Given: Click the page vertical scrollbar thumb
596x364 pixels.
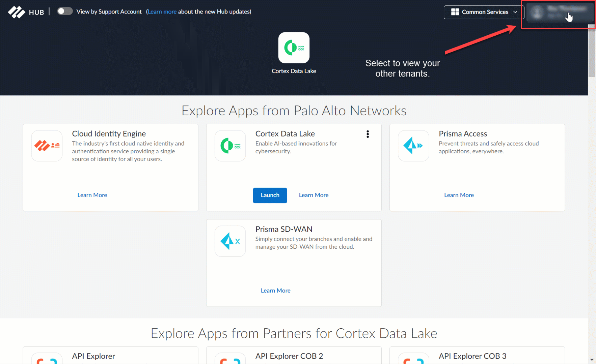Looking at the screenshot, I should point(592,51).
